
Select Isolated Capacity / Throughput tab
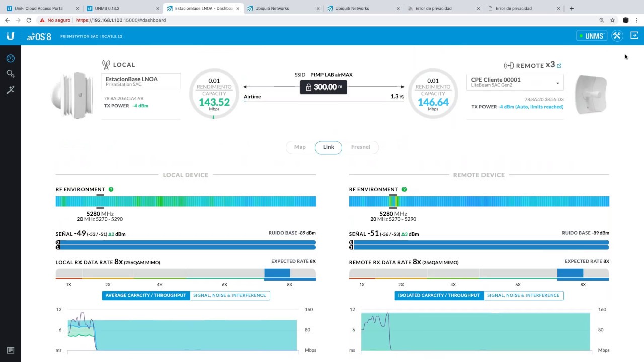click(x=439, y=295)
